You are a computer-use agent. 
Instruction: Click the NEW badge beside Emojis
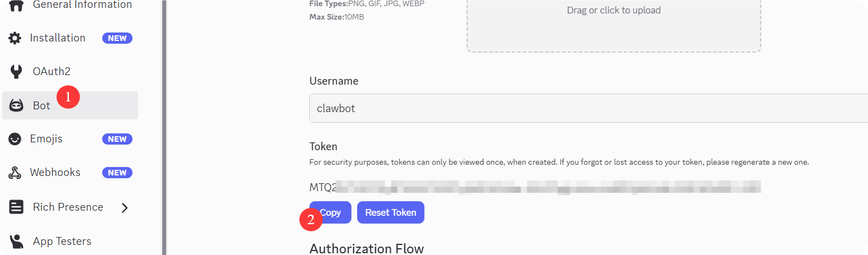pyautogui.click(x=117, y=139)
